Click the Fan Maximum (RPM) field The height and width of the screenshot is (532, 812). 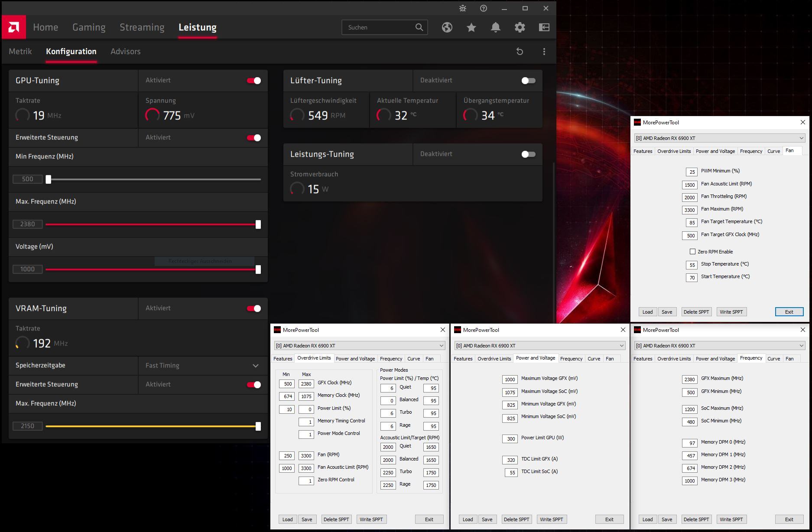690,210
